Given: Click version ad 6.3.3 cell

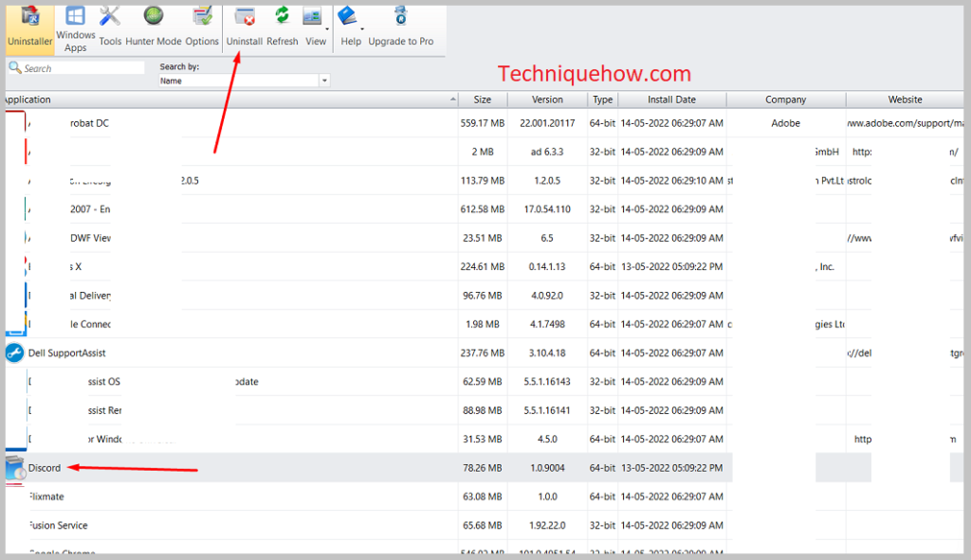Looking at the screenshot, I should click(x=547, y=152).
